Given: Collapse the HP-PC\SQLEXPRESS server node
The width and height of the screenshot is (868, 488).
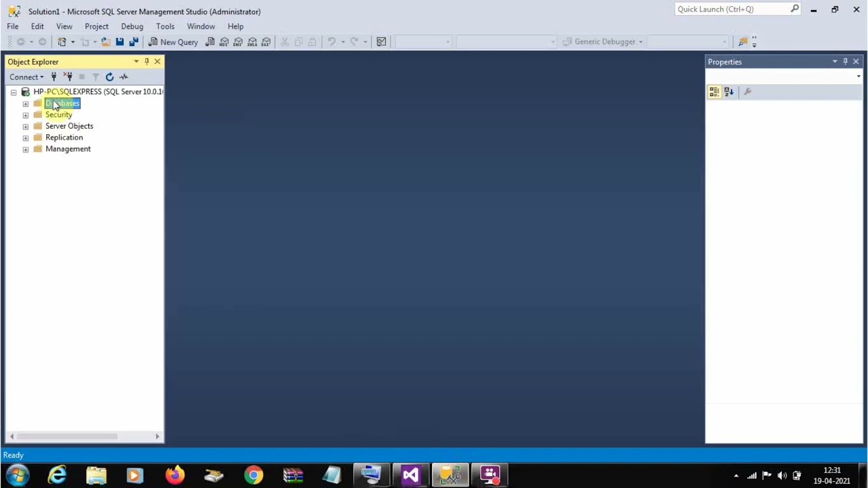Looking at the screenshot, I should [14, 92].
